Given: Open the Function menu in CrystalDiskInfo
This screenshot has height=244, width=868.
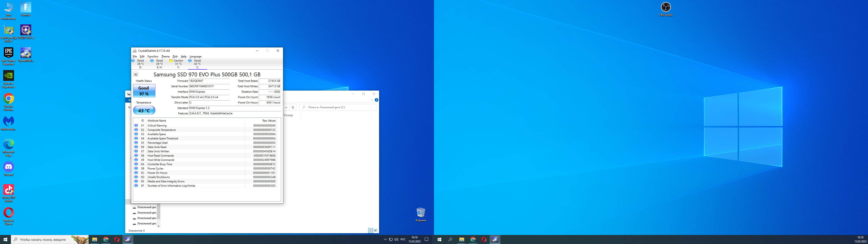Looking at the screenshot, I should click(x=153, y=56).
